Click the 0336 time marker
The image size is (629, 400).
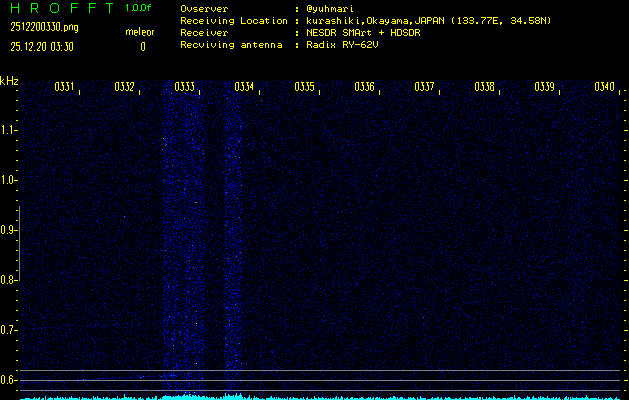364,87
